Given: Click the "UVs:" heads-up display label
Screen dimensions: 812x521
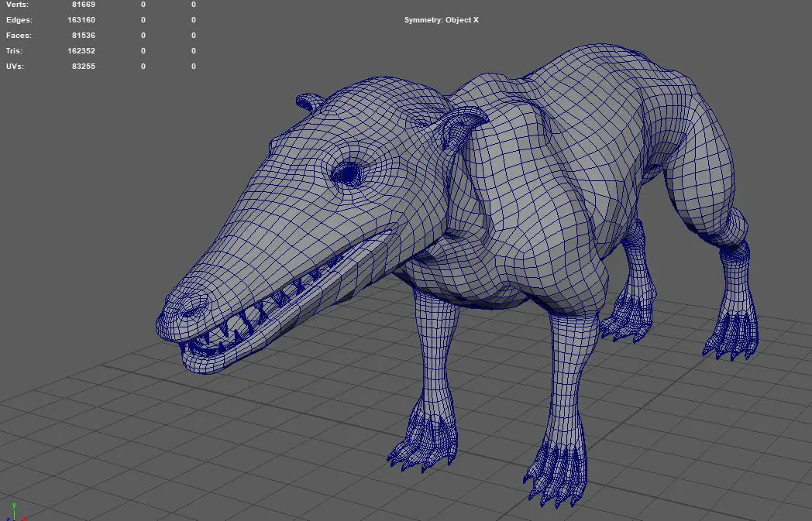Looking at the screenshot, I should (15, 67).
